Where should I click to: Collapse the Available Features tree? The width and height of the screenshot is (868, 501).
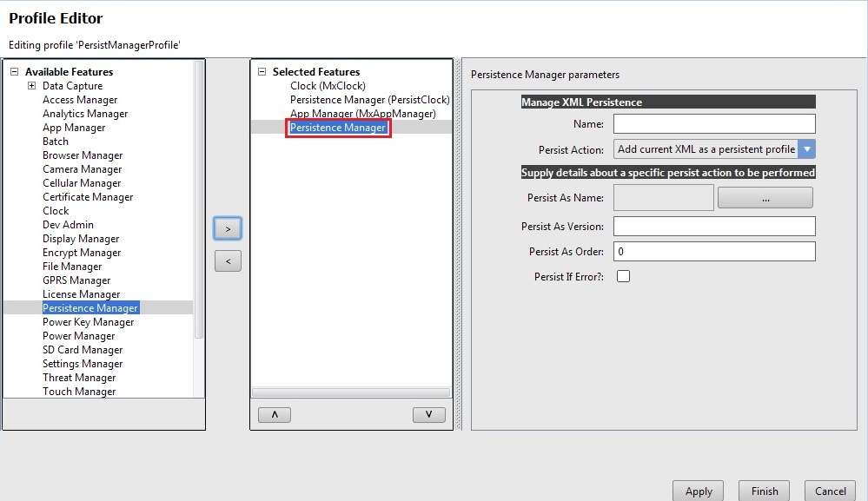click(x=14, y=72)
